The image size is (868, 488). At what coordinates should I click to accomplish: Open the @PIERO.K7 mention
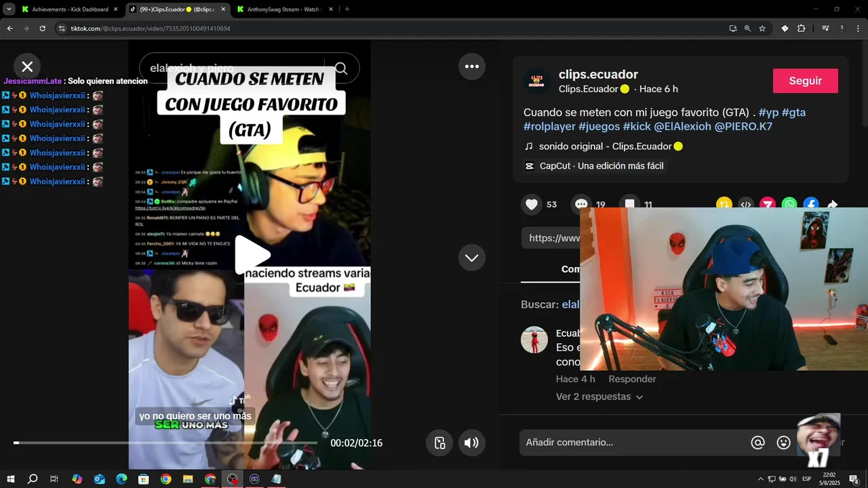click(x=743, y=127)
